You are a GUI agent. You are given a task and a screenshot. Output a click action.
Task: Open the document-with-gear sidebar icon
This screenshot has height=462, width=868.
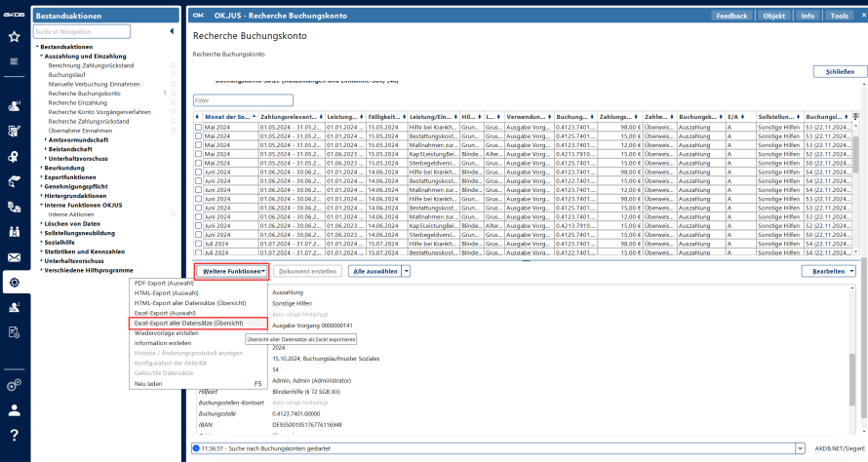(x=15, y=332)
